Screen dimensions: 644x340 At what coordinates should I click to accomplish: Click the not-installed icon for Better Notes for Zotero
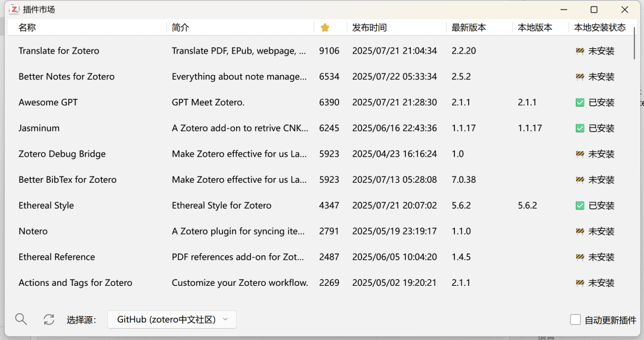580,77
